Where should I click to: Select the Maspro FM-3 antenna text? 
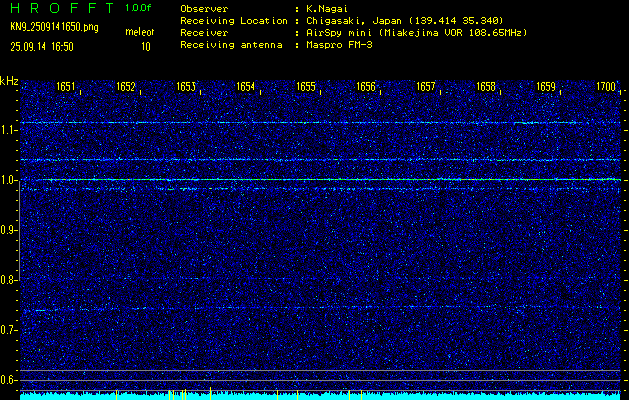point(339,45)
